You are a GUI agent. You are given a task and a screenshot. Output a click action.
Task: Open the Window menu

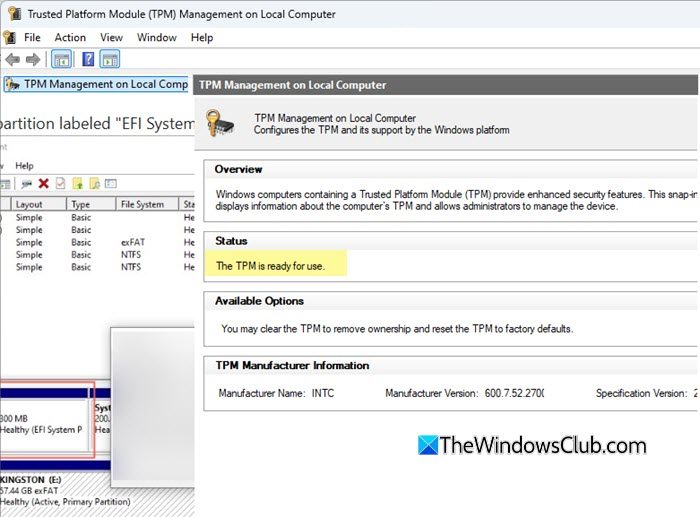157,38
